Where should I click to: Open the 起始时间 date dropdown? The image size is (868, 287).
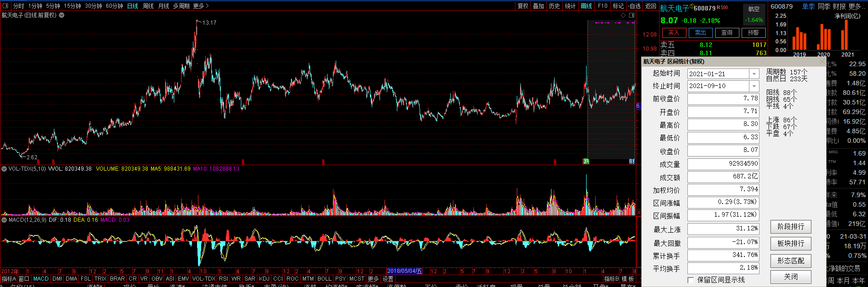(x=754, y=74)
